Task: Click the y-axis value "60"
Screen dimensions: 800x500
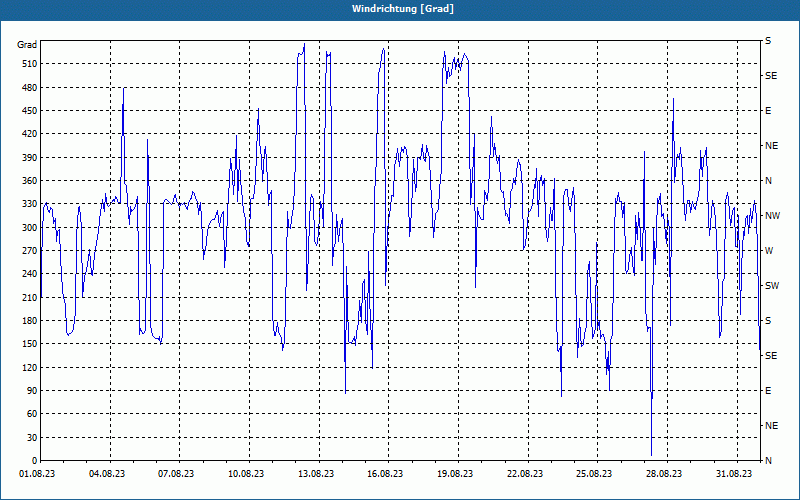Action: coord(31,414)
